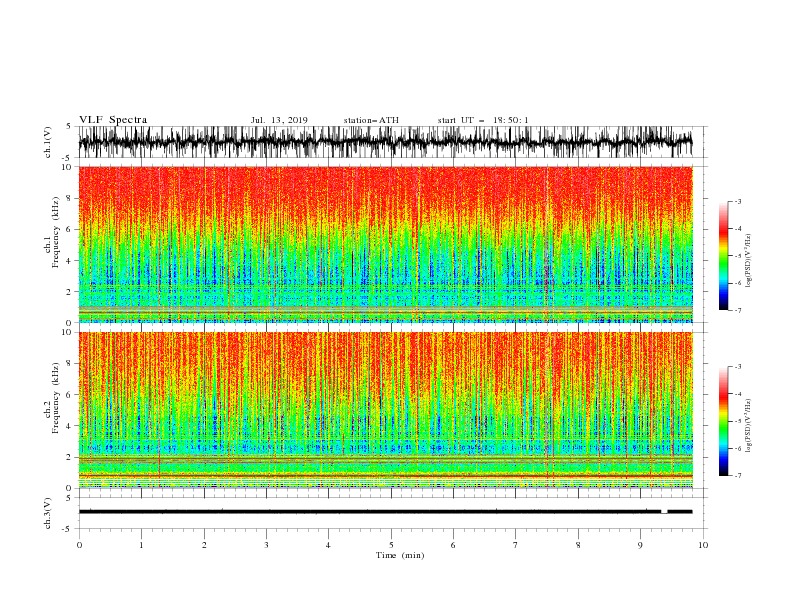Screen dimensions: 792x612
Task: Click the "-3" tick on upper colorbar
Action: click(737, 201)
